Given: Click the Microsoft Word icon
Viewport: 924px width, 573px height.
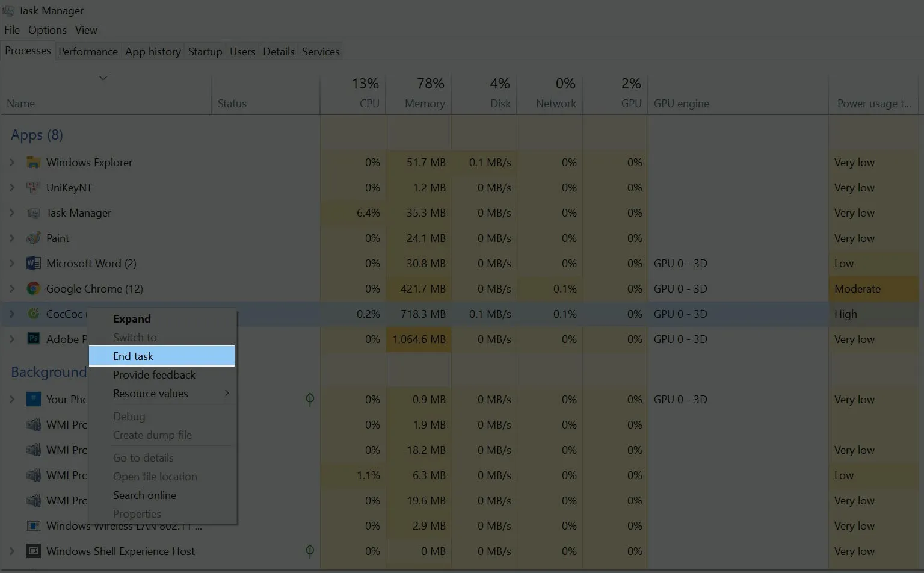Looking at the screenshot, I should [x=34, y=264].
